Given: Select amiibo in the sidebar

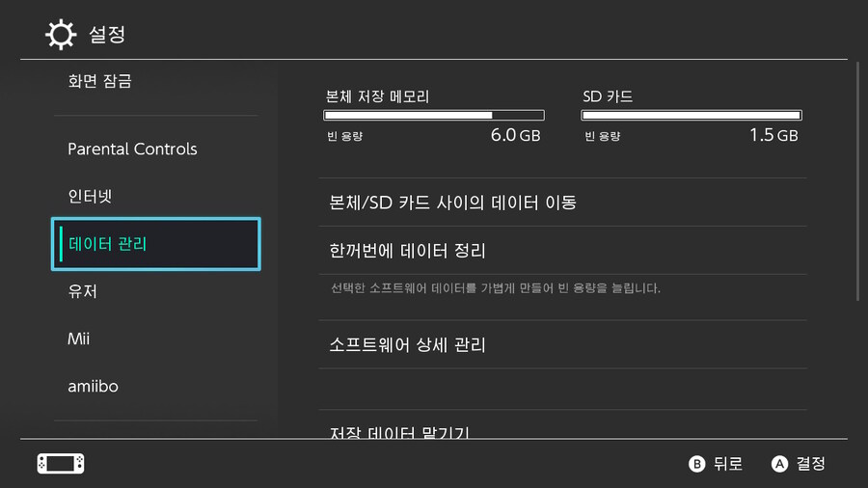Looking at the screenshot, I should click(93, 386).
